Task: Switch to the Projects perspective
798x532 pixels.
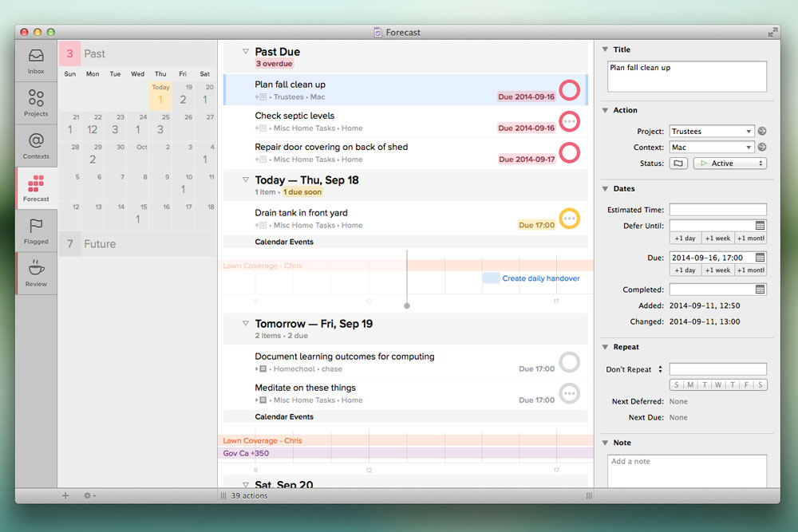Action: [x=36, y=103]
